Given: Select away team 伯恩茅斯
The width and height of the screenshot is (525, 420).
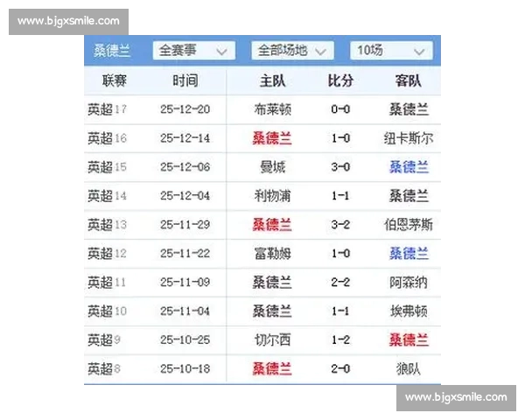Looking at the screenshot, I should [x=409, y=225].
